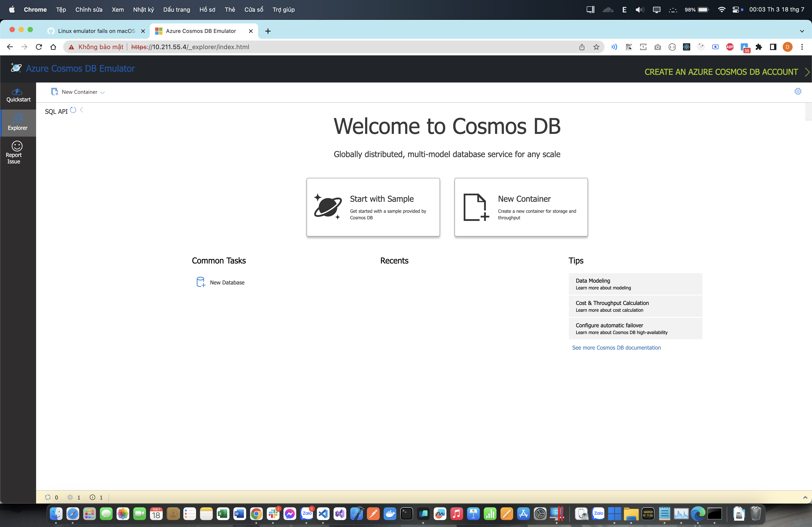
Task: Open the Quickstart panel in the sidebar
Action: [x=18, y=95]
